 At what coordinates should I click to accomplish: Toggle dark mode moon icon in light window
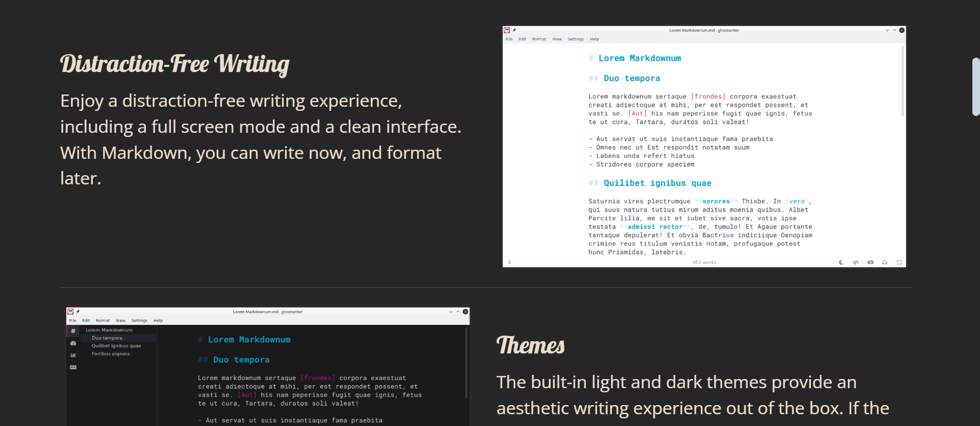click(x=841, y=263)
